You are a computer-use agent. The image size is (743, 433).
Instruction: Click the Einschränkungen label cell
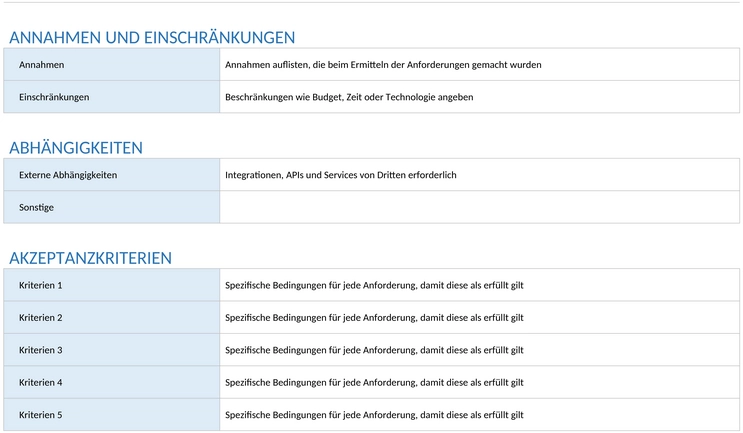111,97
